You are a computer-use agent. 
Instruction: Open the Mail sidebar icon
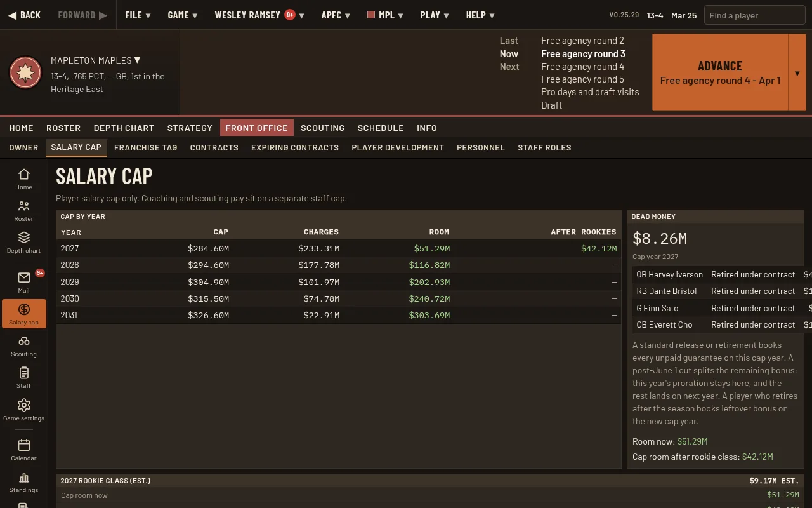(24, 282)
